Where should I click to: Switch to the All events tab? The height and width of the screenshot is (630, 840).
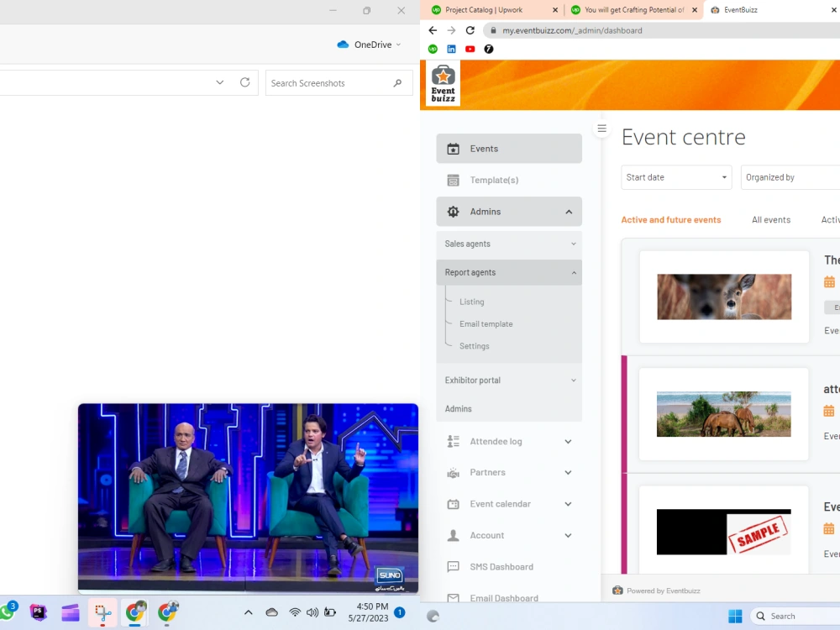click(x=771, y=219)
